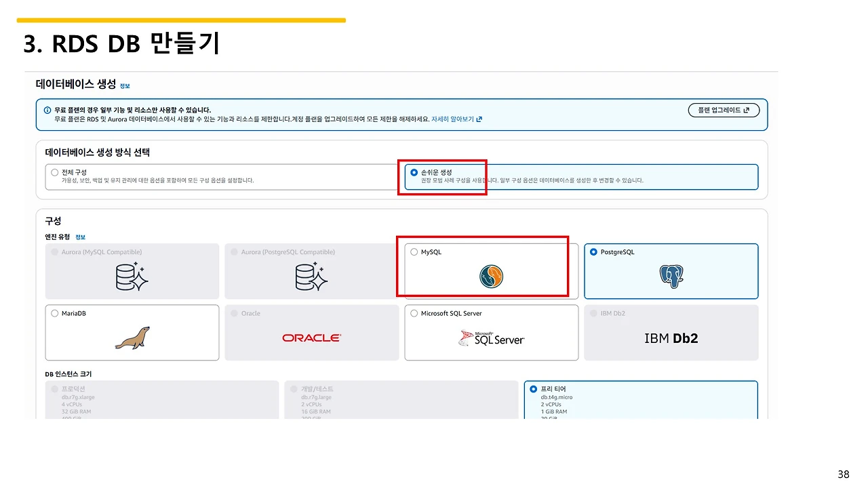Click the db.t4g.micro instance text

click(x=557, y=396)
